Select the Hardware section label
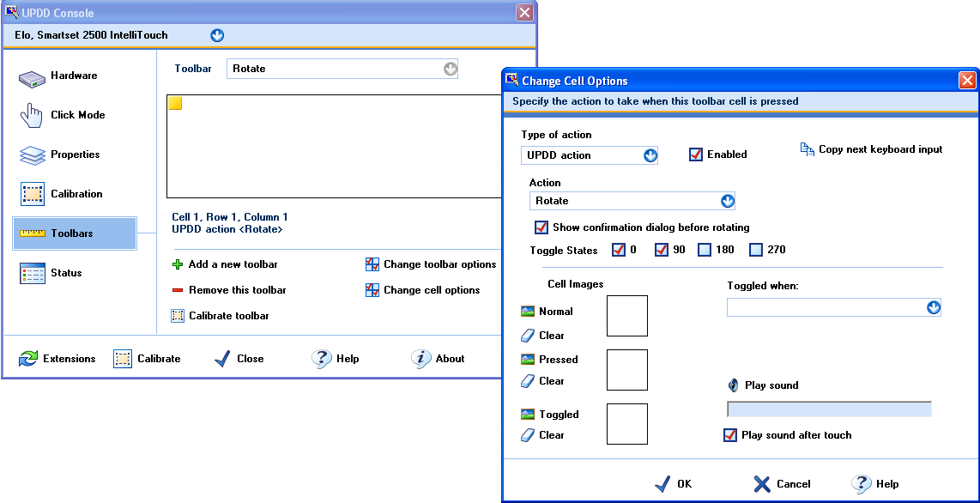The image size is (980, 503). coord(74,76)
